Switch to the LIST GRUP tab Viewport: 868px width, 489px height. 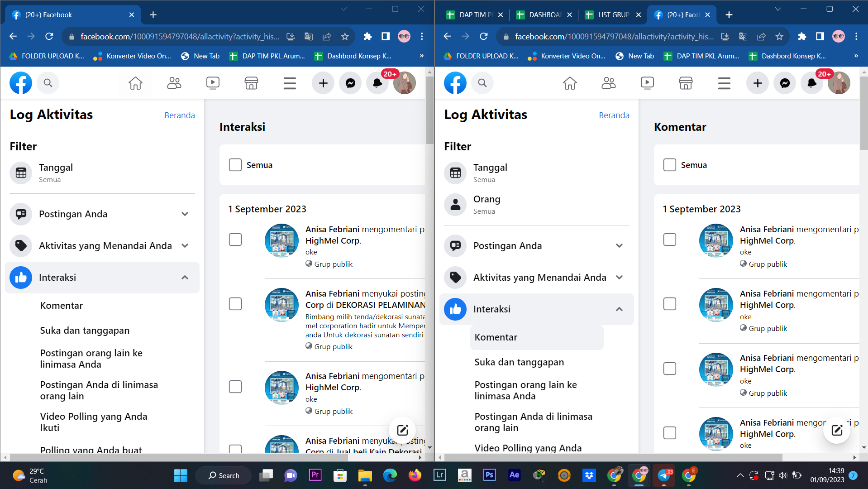613,15
